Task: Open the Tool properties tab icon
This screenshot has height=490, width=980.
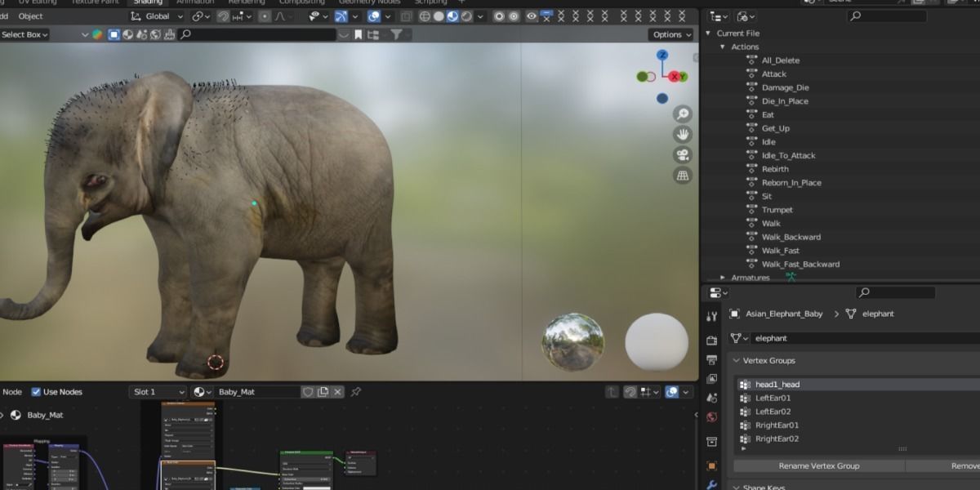Action: [711, 316]
